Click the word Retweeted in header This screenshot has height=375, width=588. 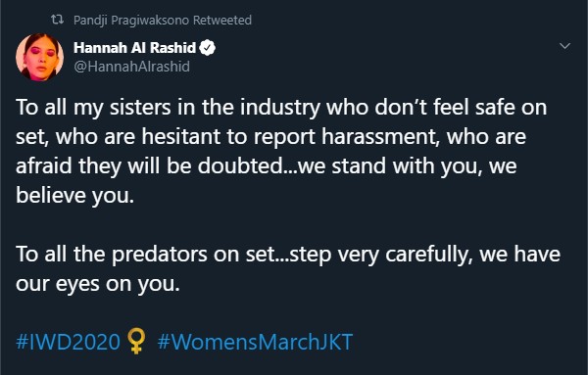222,20
